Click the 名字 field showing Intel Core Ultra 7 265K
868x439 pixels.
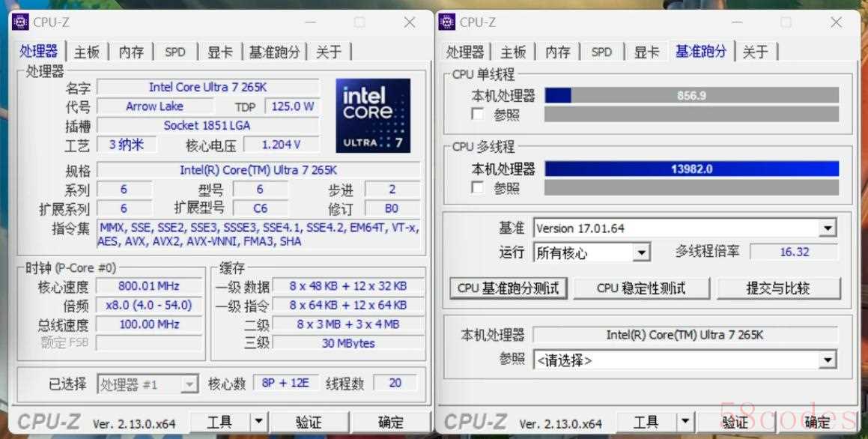point(207,87)
